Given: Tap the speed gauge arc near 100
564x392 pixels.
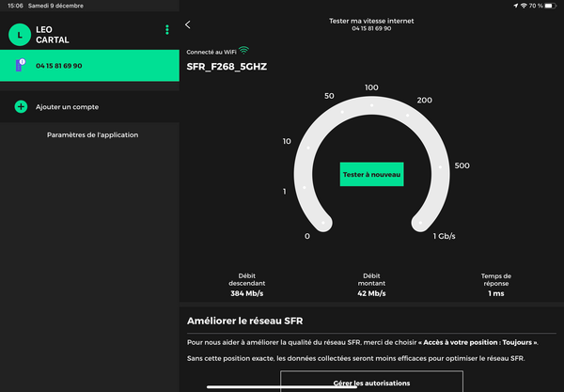Looking at the screenshot, I should point(371,102).
